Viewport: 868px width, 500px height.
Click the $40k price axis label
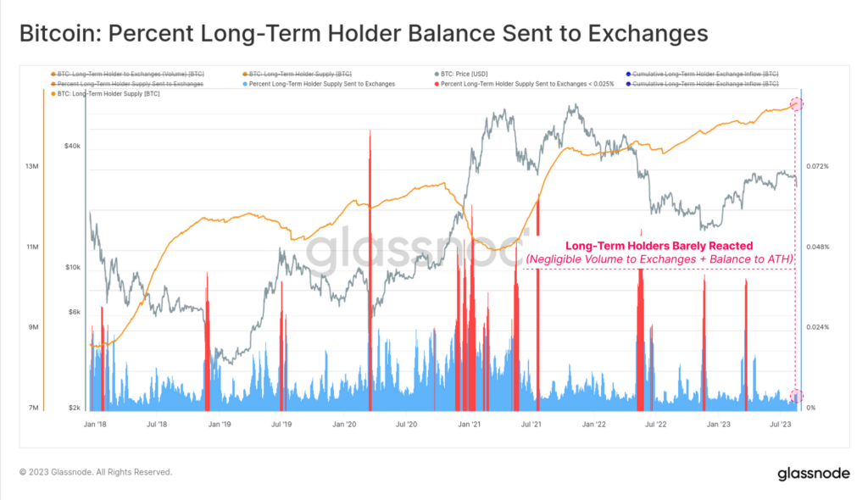click(73, 146)
